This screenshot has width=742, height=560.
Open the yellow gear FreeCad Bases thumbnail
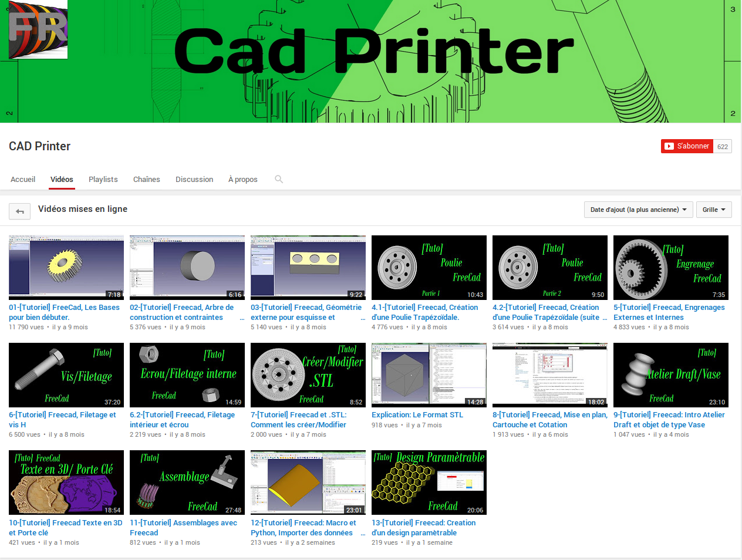pyautogui.click(x=66, y=267)
